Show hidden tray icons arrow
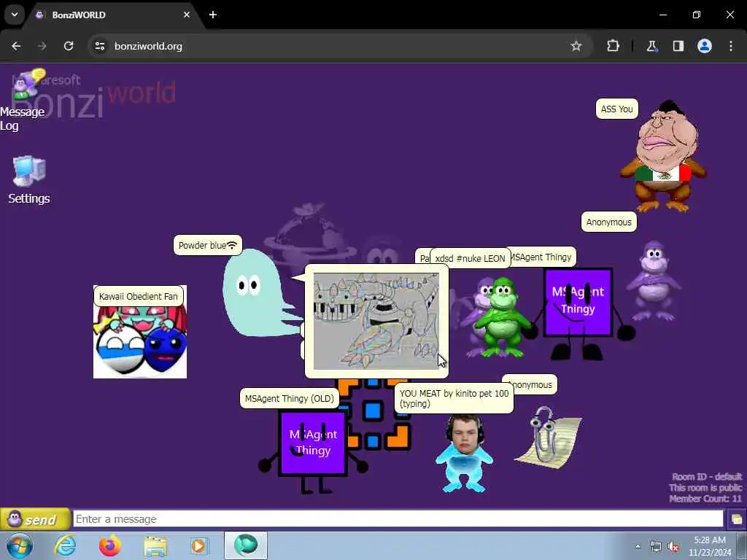This screenshot has height=560, width=747. tap(638, 547)
